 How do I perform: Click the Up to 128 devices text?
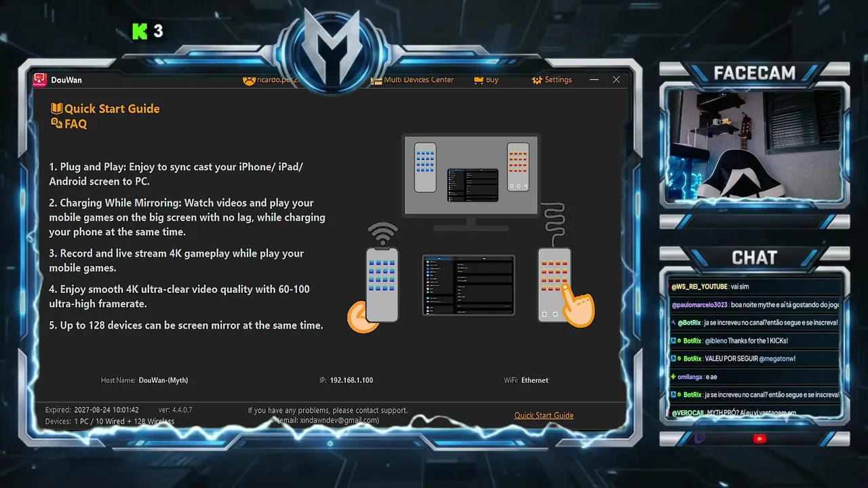[186, 325]
